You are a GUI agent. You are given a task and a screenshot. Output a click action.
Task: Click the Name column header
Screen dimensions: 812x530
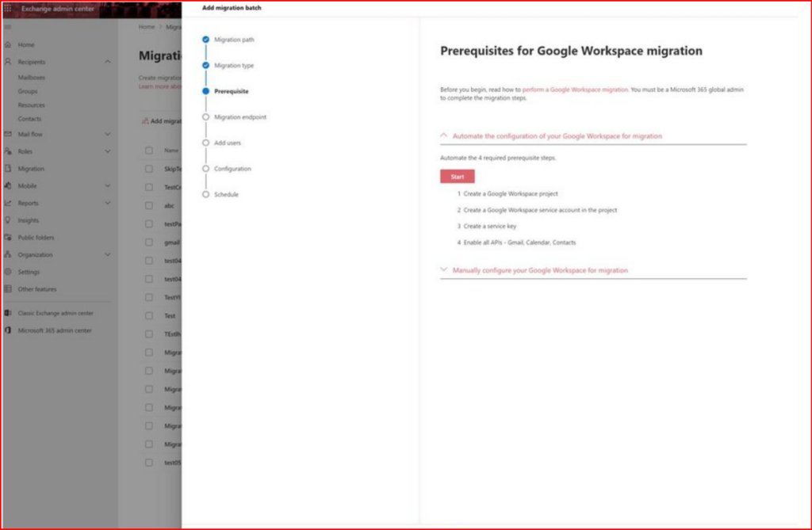[x=171, y=150]
